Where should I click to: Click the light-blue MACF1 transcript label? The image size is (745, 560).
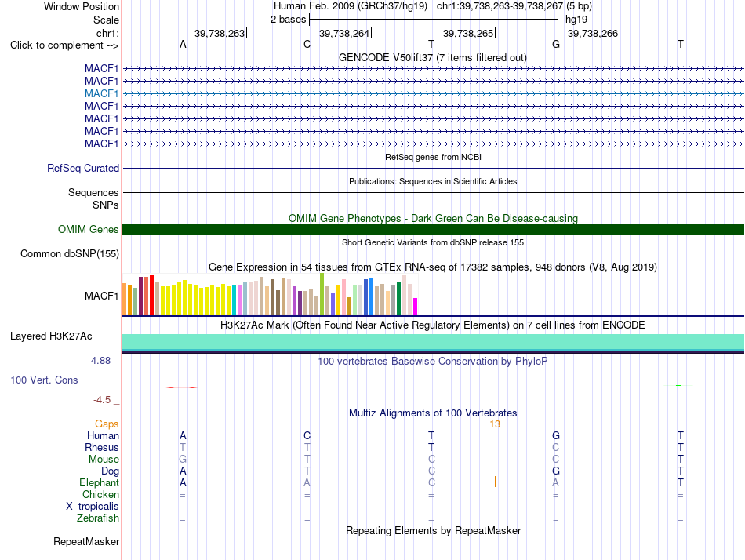pos(101,93)
